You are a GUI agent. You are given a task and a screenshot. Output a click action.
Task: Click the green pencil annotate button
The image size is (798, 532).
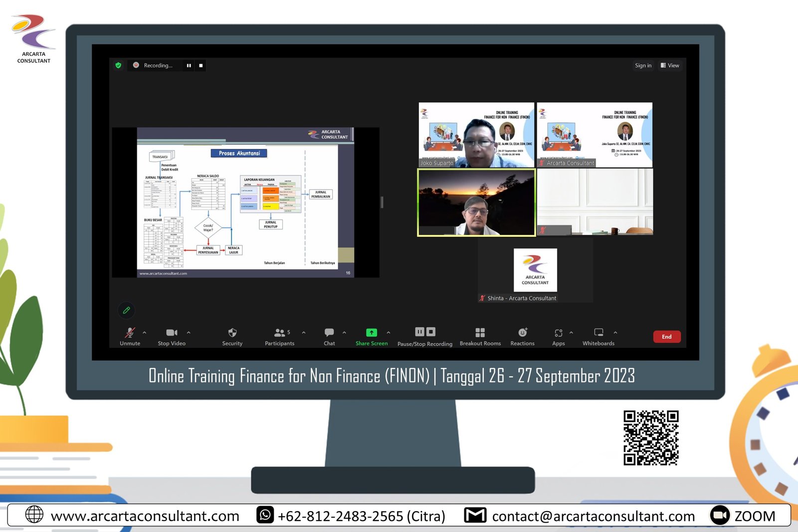coord(127,310)
